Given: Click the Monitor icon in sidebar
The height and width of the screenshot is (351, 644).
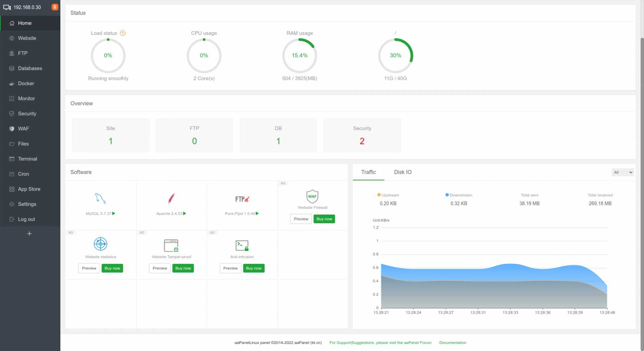Looking at the screenshot, I should tap(12, 99).
